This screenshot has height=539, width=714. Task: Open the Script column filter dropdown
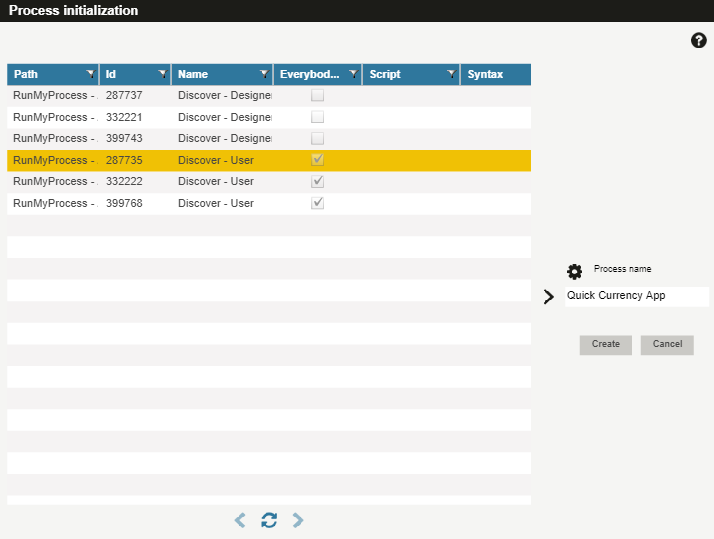click(451, 75)
